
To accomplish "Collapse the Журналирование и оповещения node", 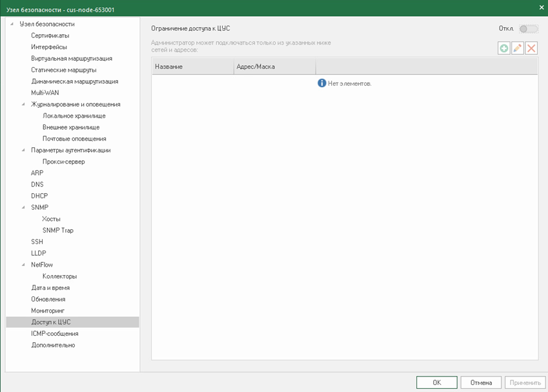I will [x=23, y=104].
